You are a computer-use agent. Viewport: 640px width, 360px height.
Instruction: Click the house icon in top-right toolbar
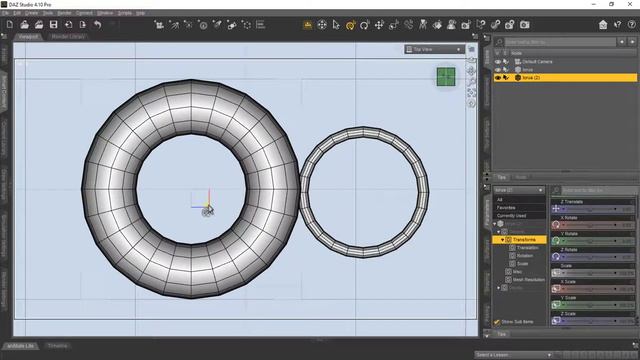(x=603, y=25)
